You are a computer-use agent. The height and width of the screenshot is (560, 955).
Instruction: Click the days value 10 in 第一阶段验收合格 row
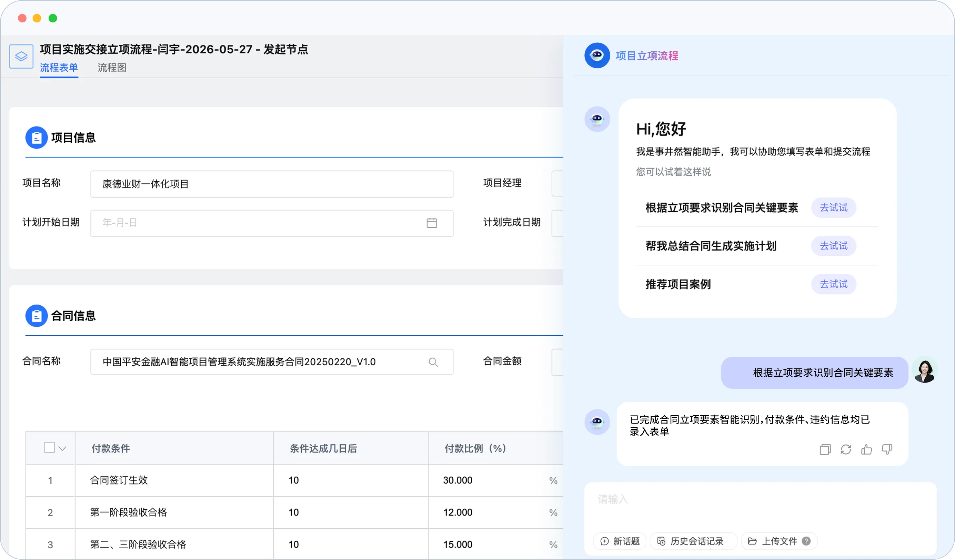tap(294, 513)
